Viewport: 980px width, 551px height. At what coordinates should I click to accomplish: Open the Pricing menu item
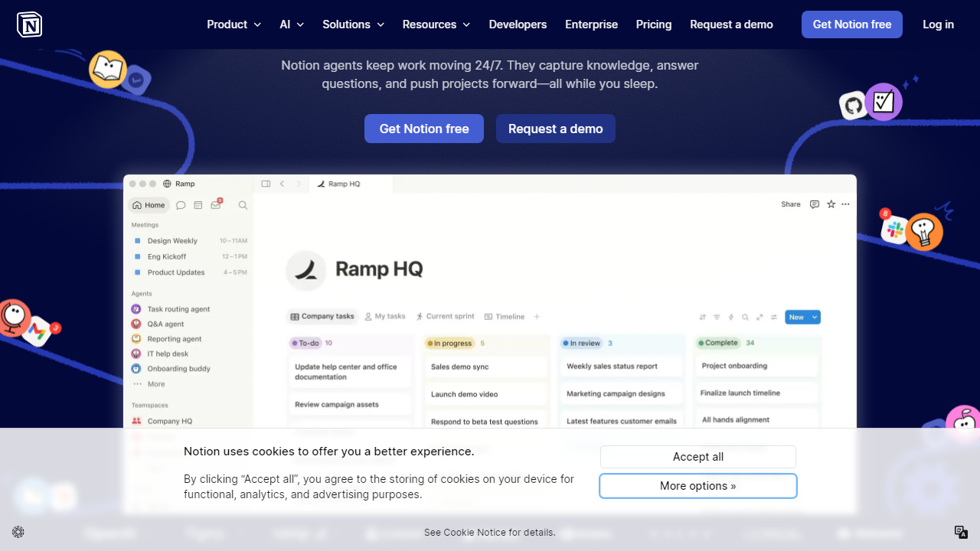pyautogui.click(x=654, y=24)
